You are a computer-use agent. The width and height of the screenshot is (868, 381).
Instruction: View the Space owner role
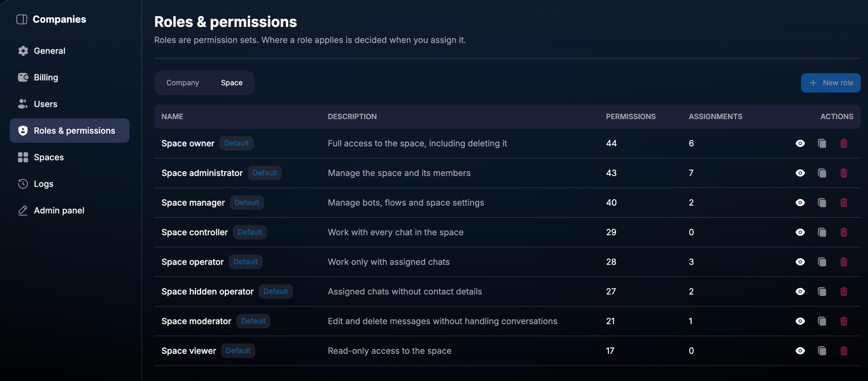point(800,143)
